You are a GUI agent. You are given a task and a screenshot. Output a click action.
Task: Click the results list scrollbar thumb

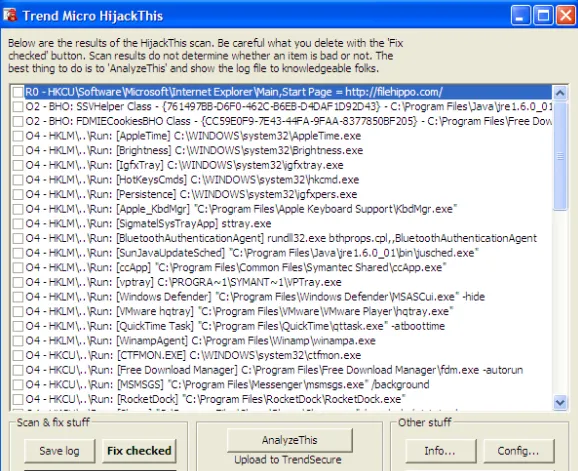click(x=560, y=156)
